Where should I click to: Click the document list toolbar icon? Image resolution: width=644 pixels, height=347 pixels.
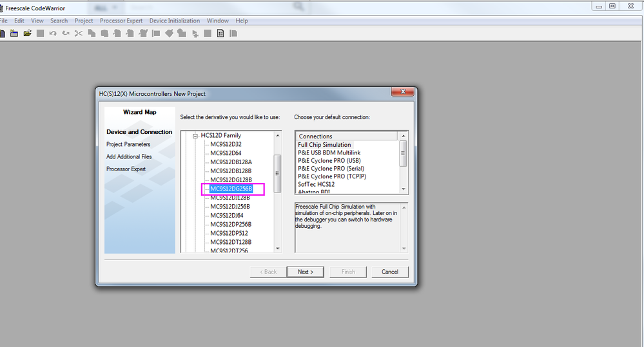coord(220,33)
